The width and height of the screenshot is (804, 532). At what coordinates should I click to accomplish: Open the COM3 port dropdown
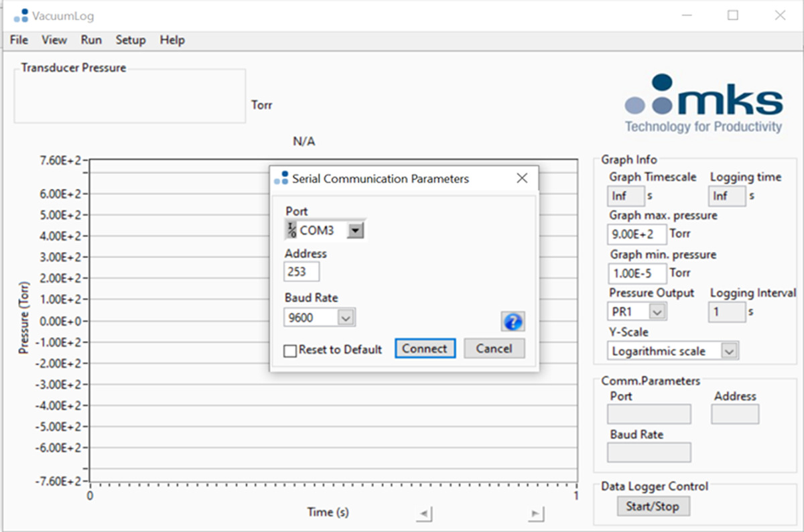pyautogui.click(x=356, y=230)
